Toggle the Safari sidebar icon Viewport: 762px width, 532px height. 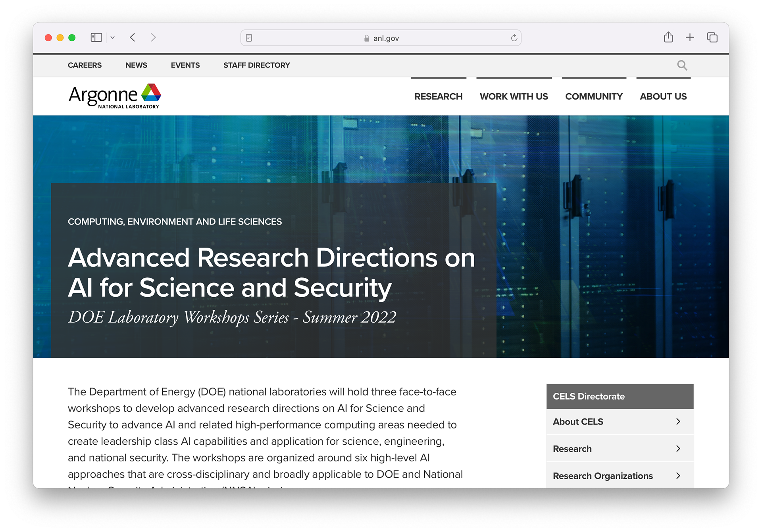(x=96, y=38)
